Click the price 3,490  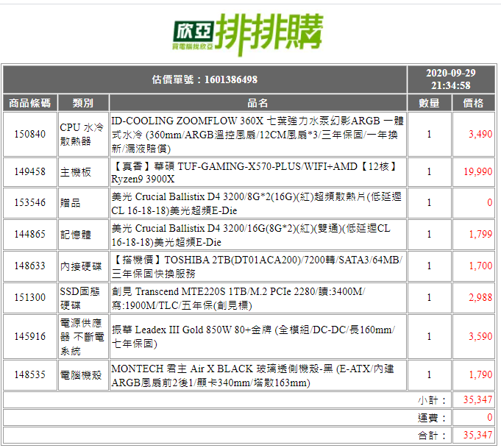coord(480,134)
